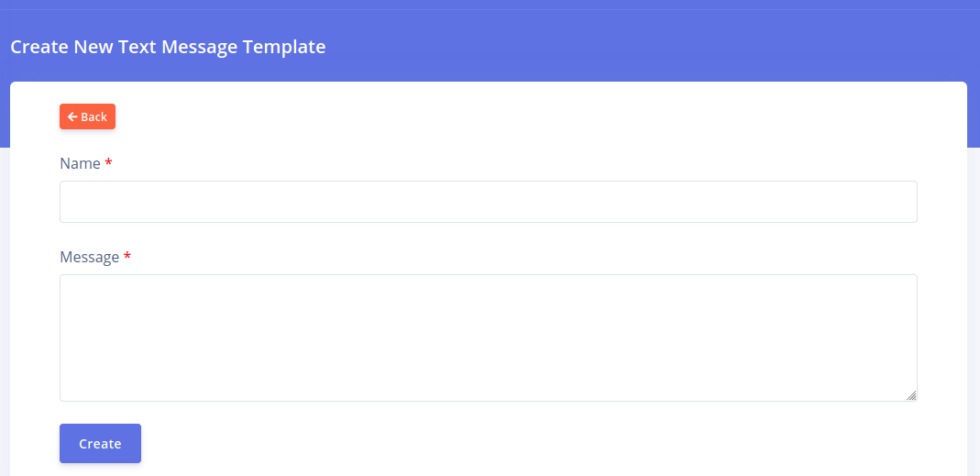Place cursor in the large Message box
The width and height of the screenshot is (980, 476).
tap(488, 338)
